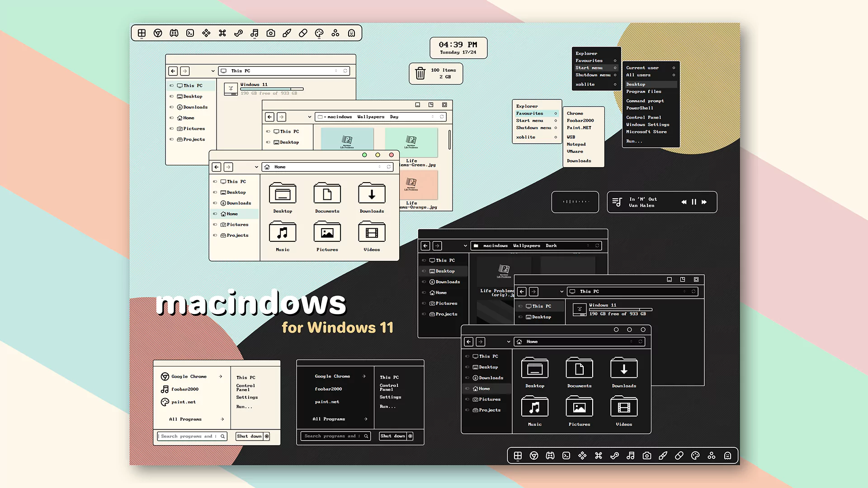Launch Discord from the bottom dock
This screenshot has width=868, height=488.
[x=550, y=455]
